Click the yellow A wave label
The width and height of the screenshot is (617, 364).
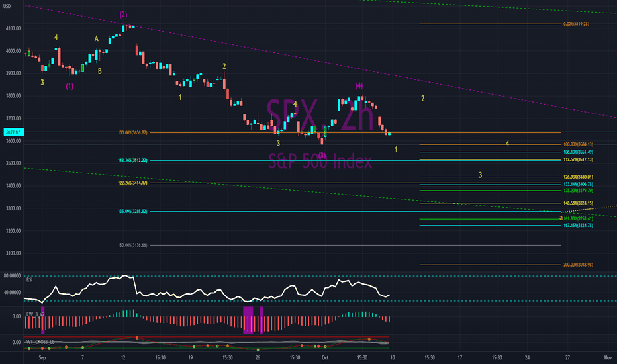97,38
